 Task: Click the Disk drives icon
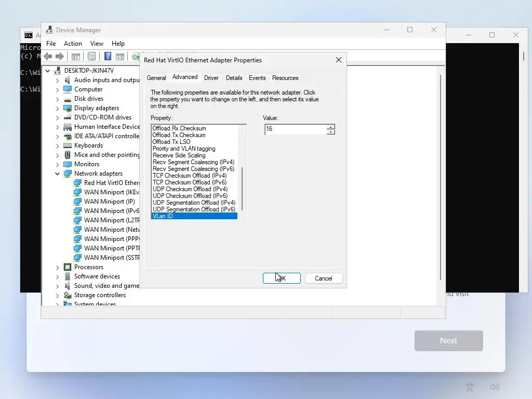[x=68, y=99]
